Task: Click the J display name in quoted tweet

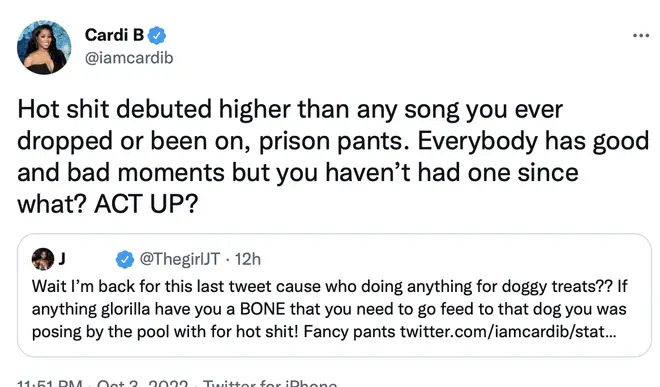Action: point(61,259)
